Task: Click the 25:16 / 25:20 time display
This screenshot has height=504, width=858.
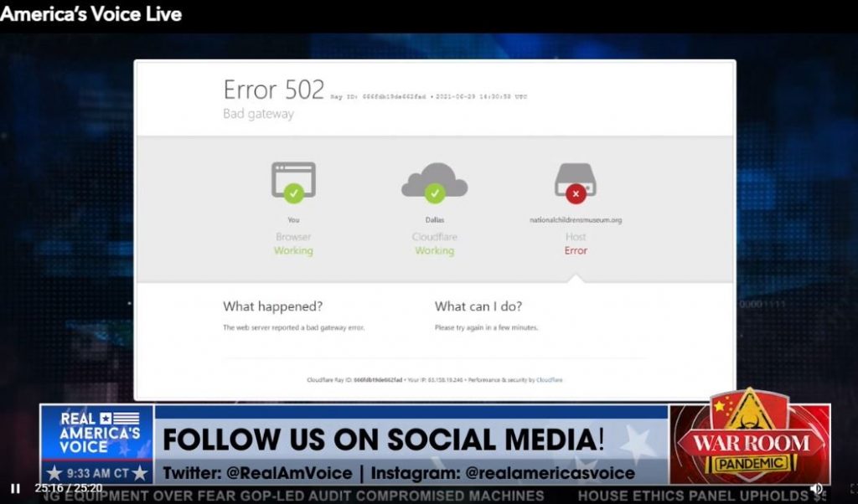Action: point(68,488)
